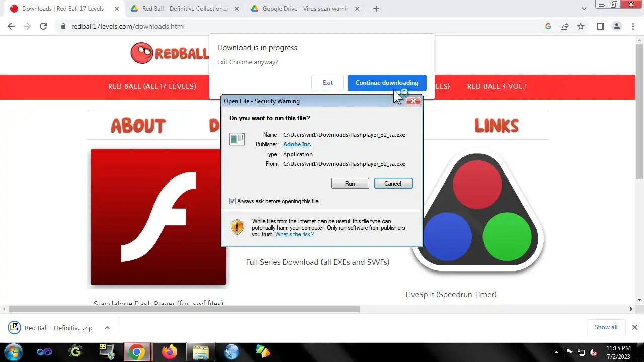Viewport: 644px width, 362px height.
Task: Open Chrome from the taskbar
Action: point(136,352)
